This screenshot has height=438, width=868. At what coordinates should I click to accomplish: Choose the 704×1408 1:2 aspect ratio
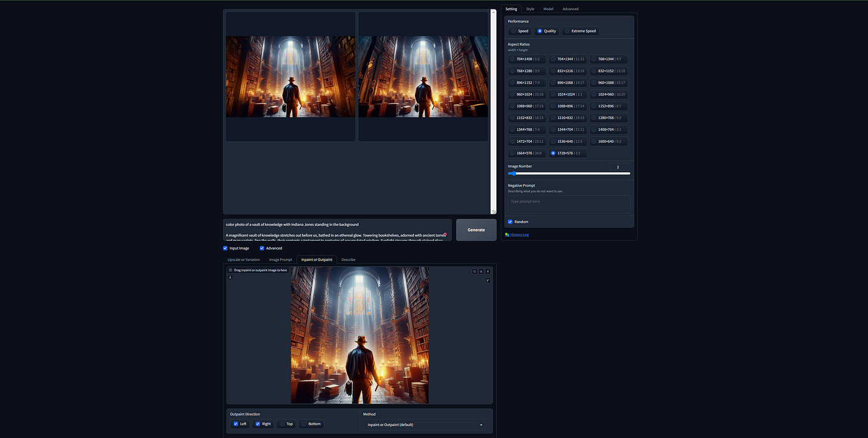pyautogui.click(x=527, y=59)
